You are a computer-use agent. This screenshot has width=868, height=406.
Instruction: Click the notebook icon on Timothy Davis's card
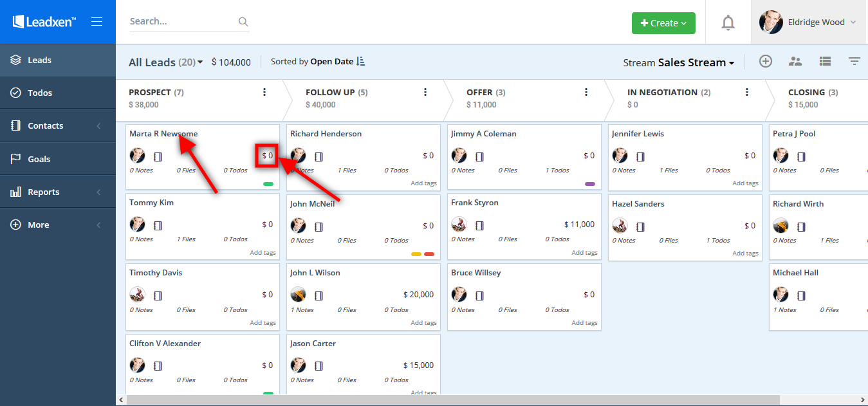point(158,295)
